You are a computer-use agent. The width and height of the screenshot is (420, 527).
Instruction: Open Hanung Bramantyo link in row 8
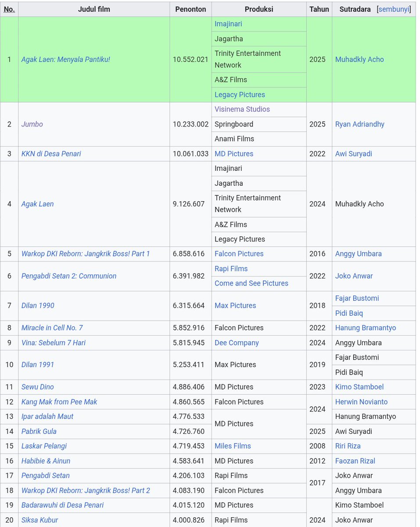click(366, 328)
